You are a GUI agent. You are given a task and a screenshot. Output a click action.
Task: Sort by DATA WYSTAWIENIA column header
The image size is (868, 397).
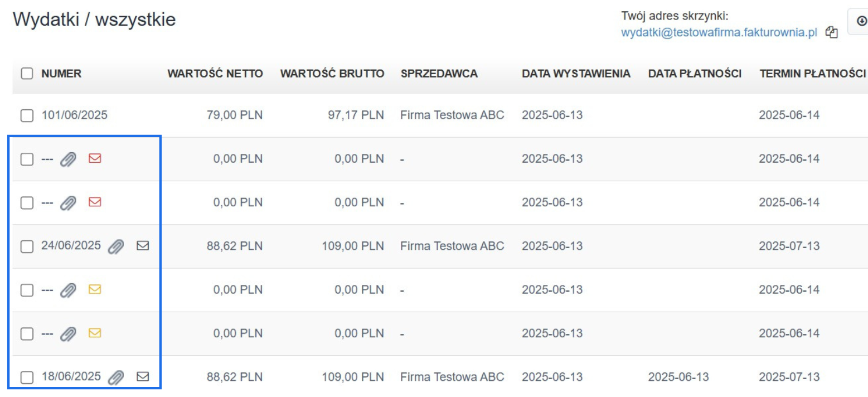pos(575,74)
